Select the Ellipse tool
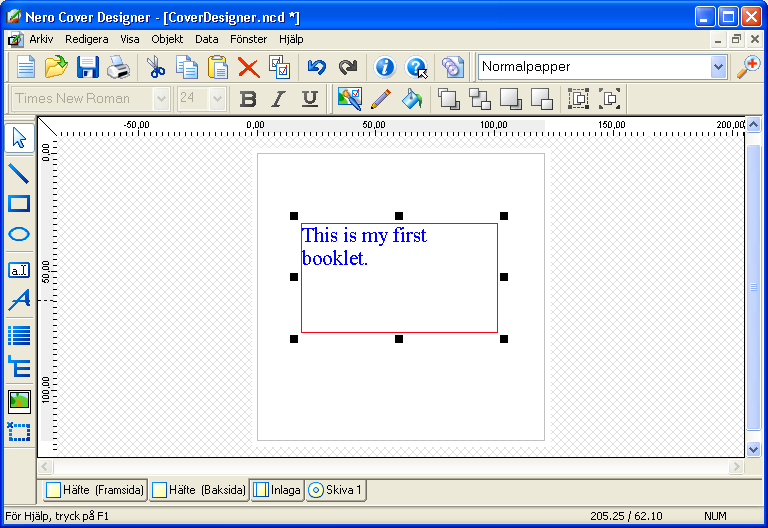768x528 pixels. [x=19, y=234]
